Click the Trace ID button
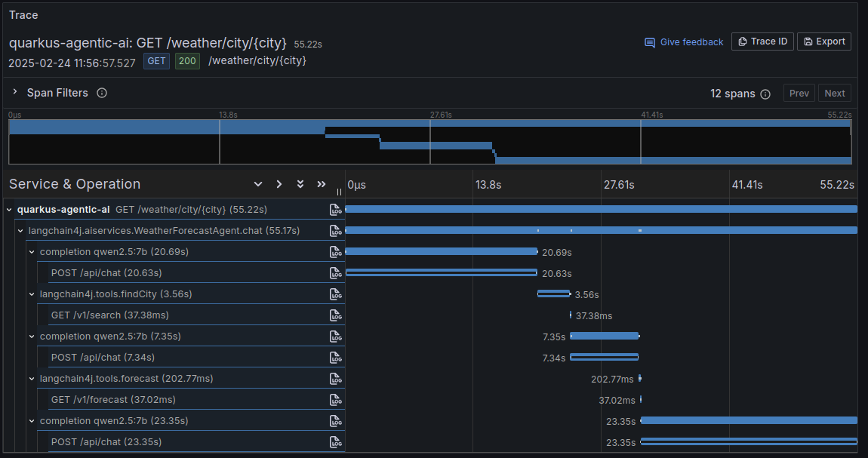868x458 pixels. (763, 41)
